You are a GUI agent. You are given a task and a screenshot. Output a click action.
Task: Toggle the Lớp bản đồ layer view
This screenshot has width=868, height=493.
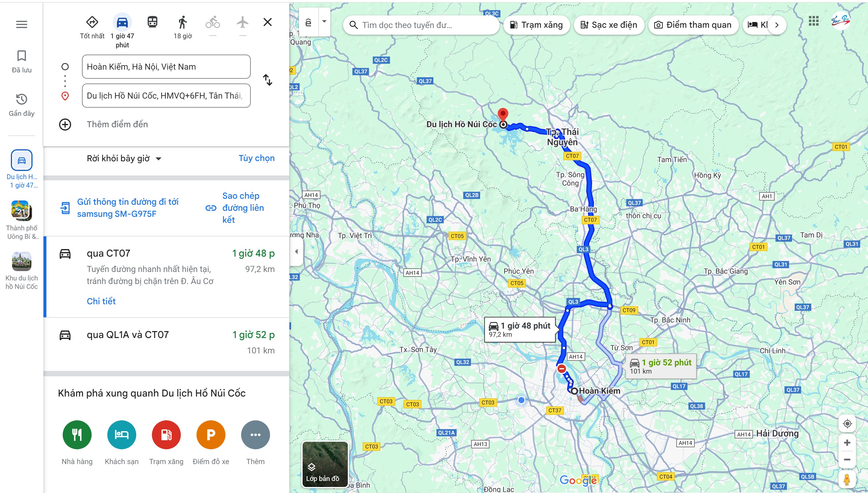(325, 464)
